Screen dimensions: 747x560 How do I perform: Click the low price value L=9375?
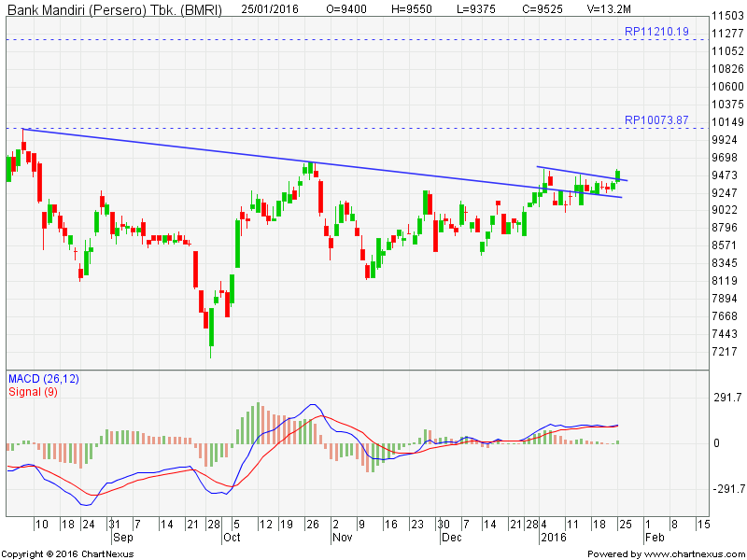[475, 9]
